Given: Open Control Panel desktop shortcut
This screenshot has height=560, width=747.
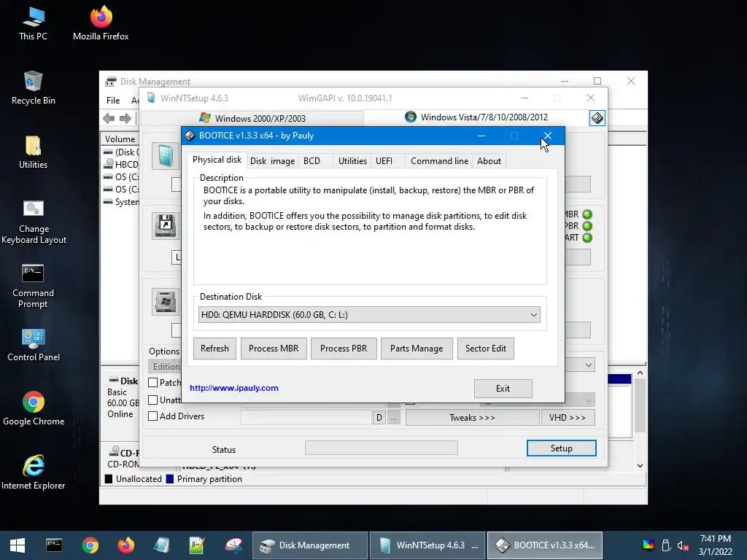Looking at the screenshot, I should click(34, 345).
